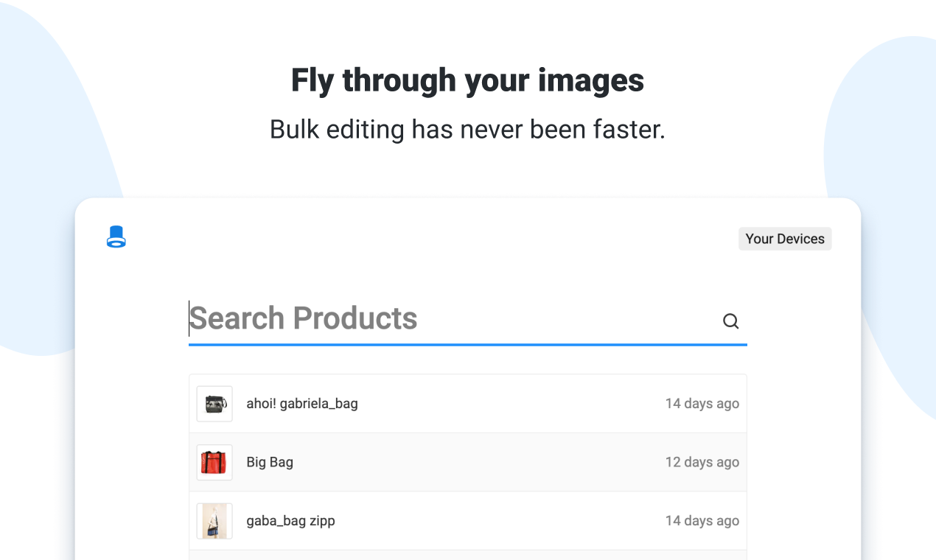Screen dimensions: 936x560
Task: Select the Big Bag product name
Action: click(270, 463)
